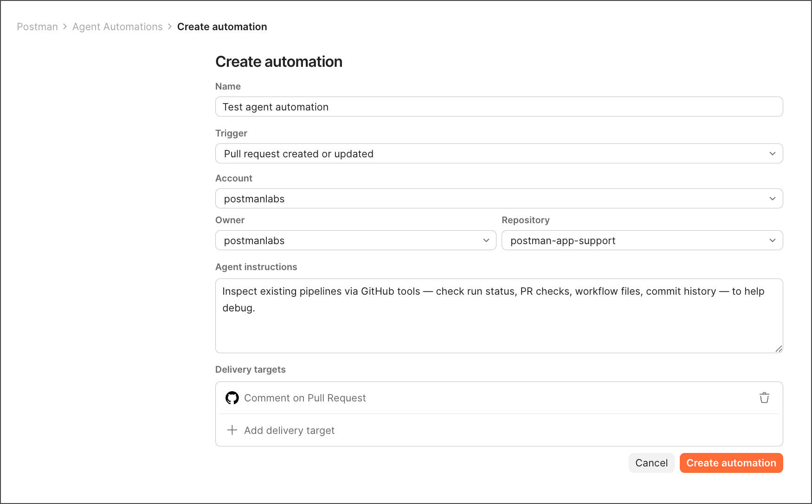Click the Owner field label
Viewport: 812px width, 504px height.
tap(230, 220)
